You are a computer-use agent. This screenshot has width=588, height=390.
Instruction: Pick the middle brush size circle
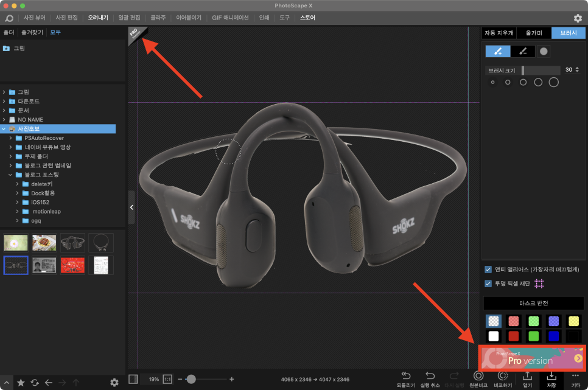(523, 82)
